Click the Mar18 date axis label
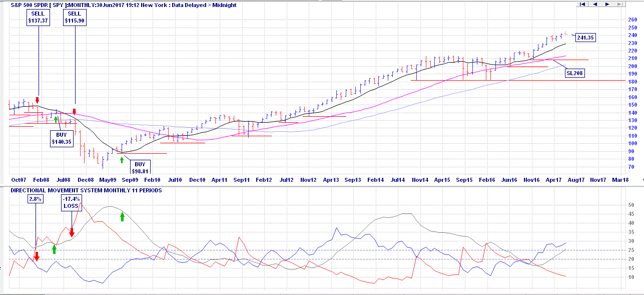Image resolution: width=644 pixels, height=295 pixels. 621,179
